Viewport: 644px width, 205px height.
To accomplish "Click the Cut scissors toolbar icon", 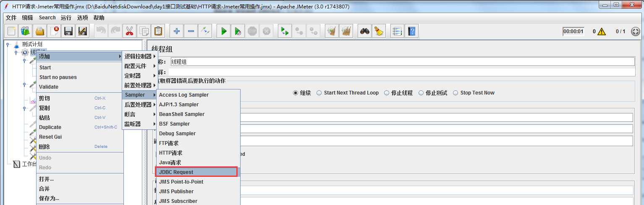I will coord(130,31).
